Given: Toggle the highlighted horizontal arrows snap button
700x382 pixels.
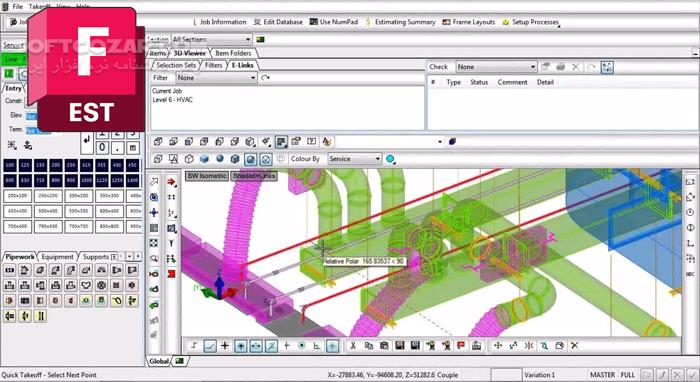Looking at the screenshot, I should pyautogui.click(x=256, y=346).
